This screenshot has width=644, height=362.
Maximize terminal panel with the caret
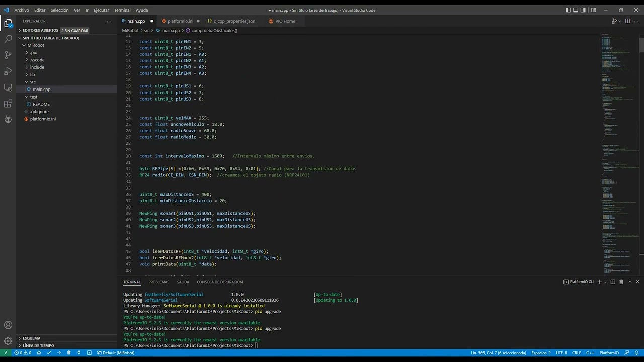click(630, 282)
